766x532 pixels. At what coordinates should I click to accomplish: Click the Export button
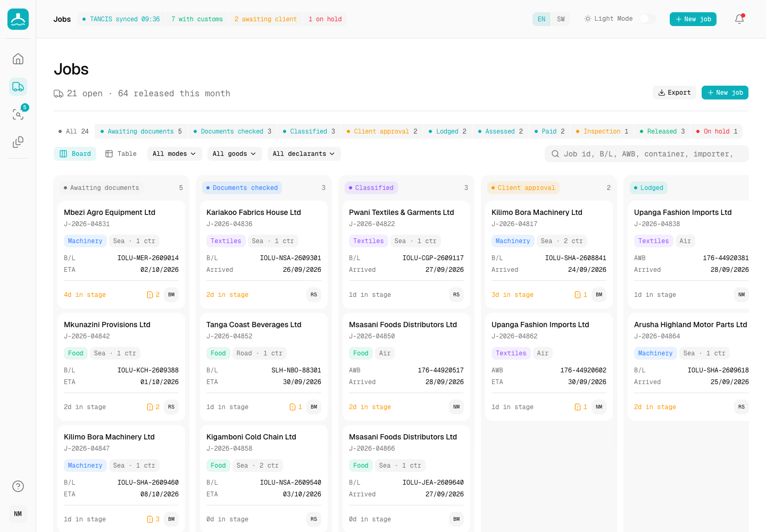(x=674, y=93)
